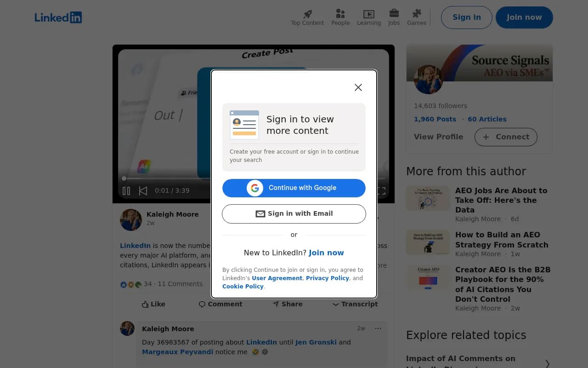Open the Games navigation item
This screenshot has height=368, width=588.
(x=417, y=17)
